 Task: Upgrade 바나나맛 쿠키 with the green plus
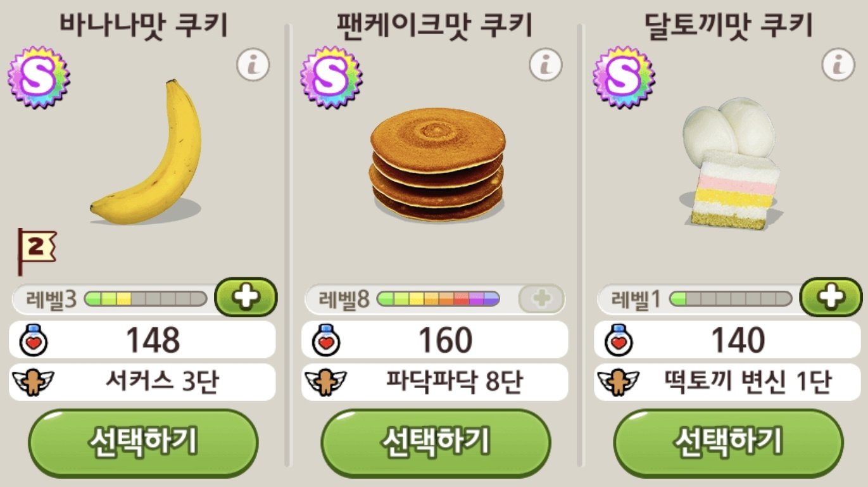click(246, 298)
